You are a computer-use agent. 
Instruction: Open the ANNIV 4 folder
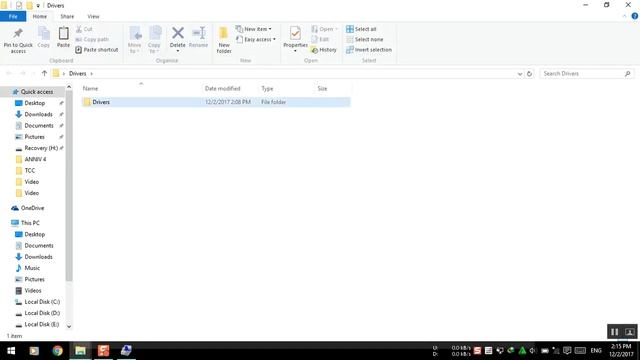(x=35, y=159)
